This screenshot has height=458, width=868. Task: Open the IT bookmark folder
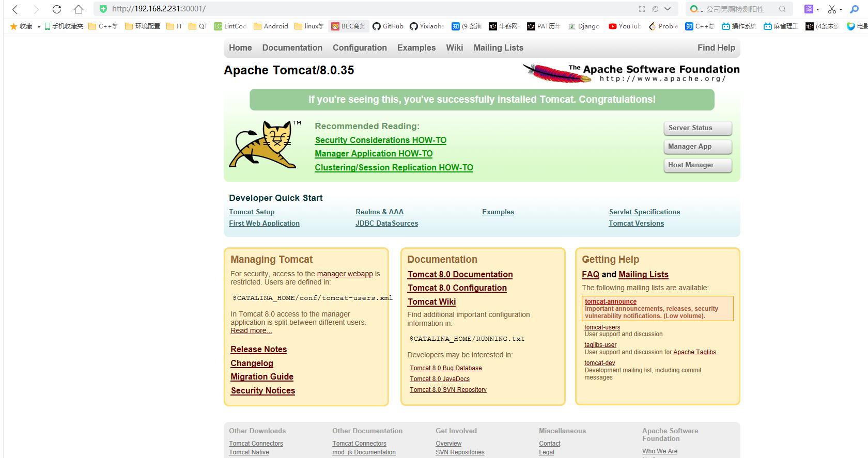click(x=174, y=26)
